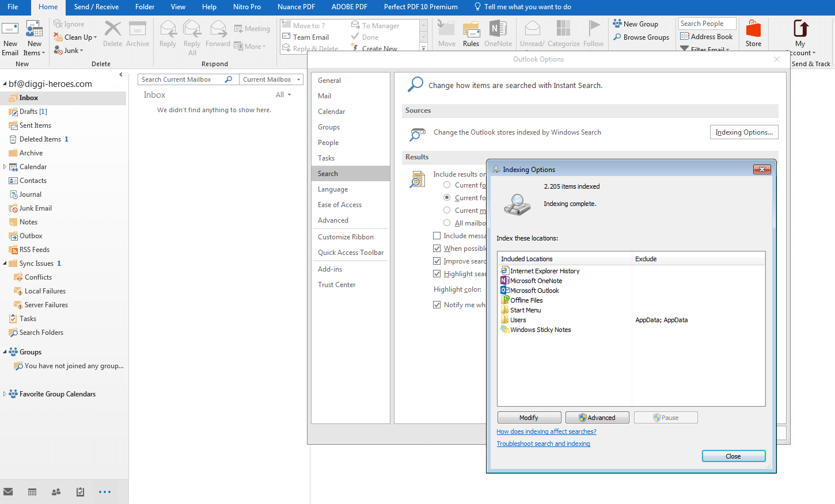
Task: Open the Troubleshoot search and indexing link
Action: pyautogui.click(x=543, y=443)
